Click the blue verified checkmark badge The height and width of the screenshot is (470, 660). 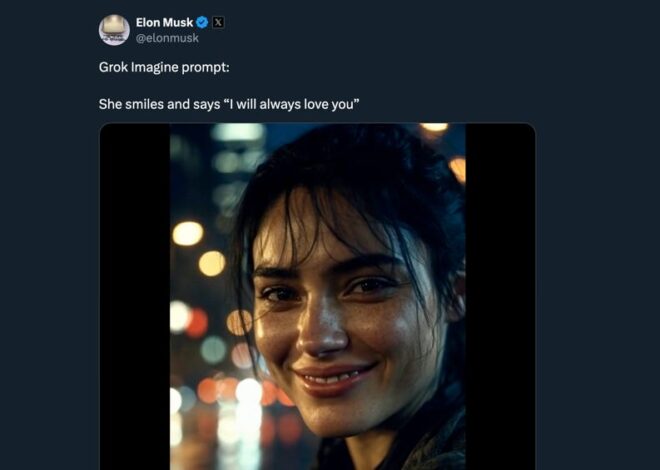pos(202,22)
